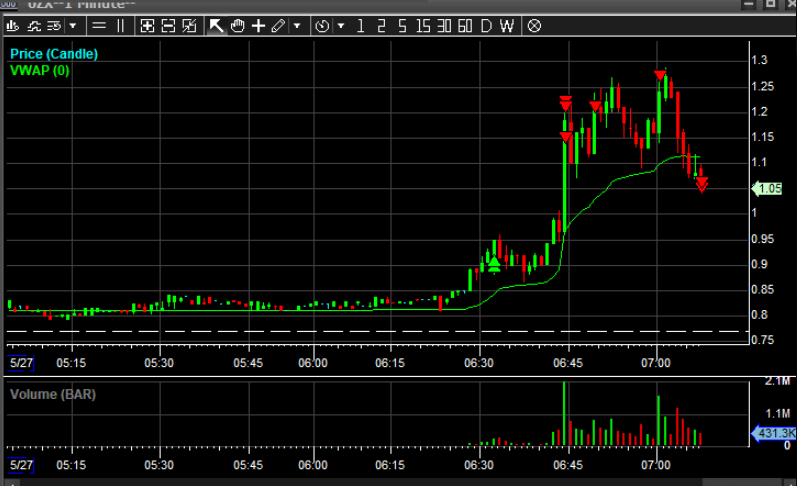Click the 2.1M volume scale label

point(778,381)
